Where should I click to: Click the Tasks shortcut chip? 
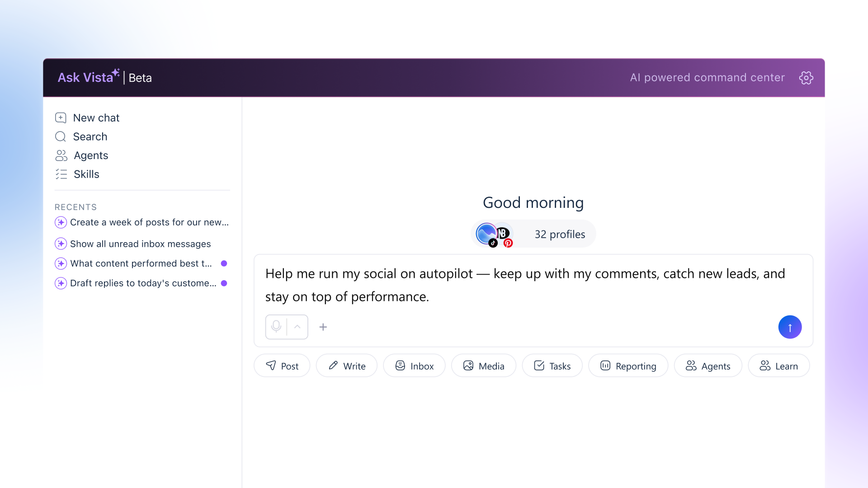[x=552, y=366]
